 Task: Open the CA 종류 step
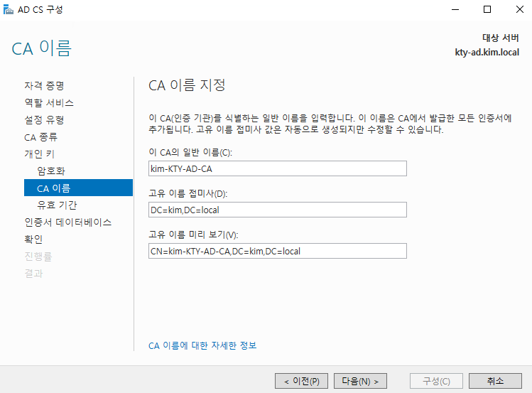pyautogui.click(x=41, y=137)
